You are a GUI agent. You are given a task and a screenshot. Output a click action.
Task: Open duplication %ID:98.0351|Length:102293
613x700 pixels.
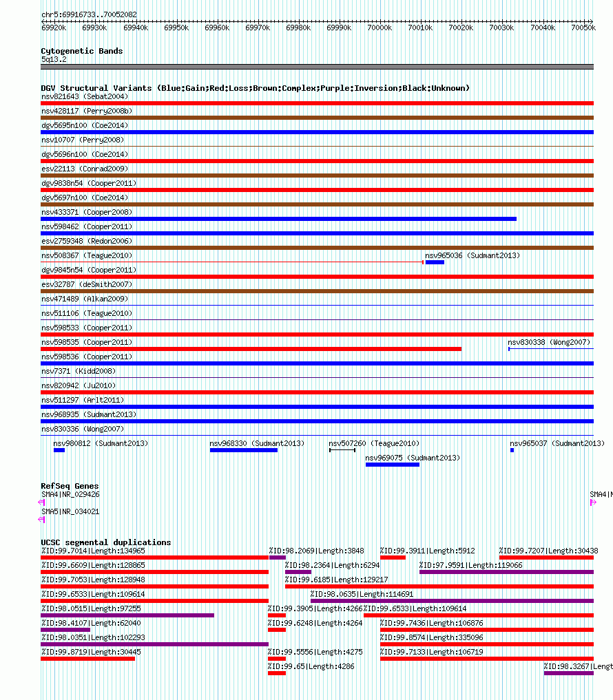[x=93, y=637]
